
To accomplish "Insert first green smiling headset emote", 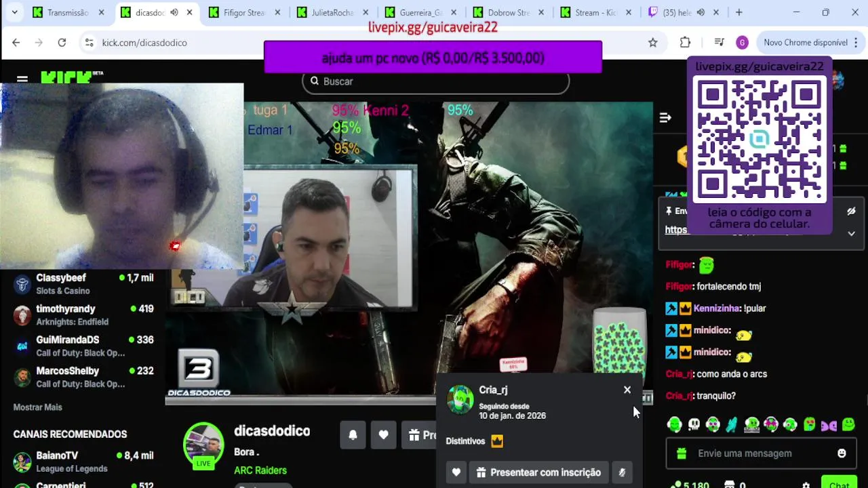I will click(674, 425).
